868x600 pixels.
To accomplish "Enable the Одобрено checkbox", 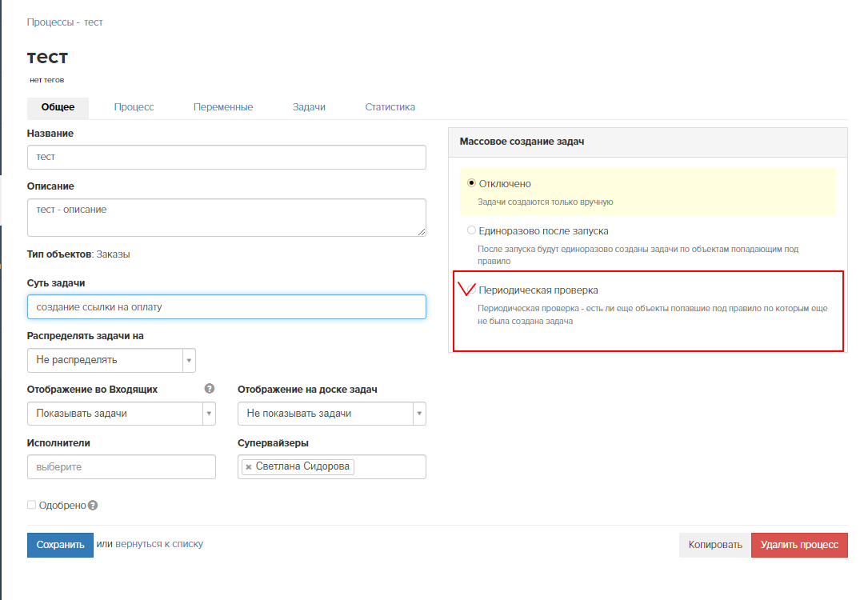I will [32, 505].
